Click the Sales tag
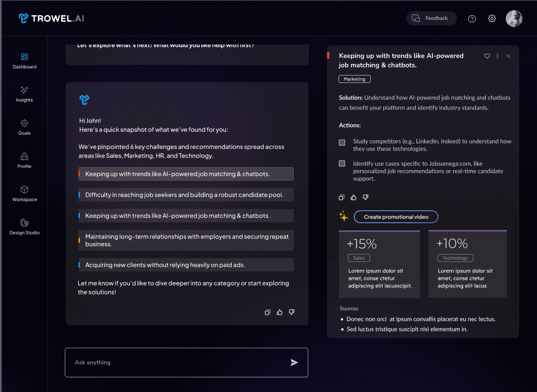Viewport: 537px width, 392px height. coord(359,258)
